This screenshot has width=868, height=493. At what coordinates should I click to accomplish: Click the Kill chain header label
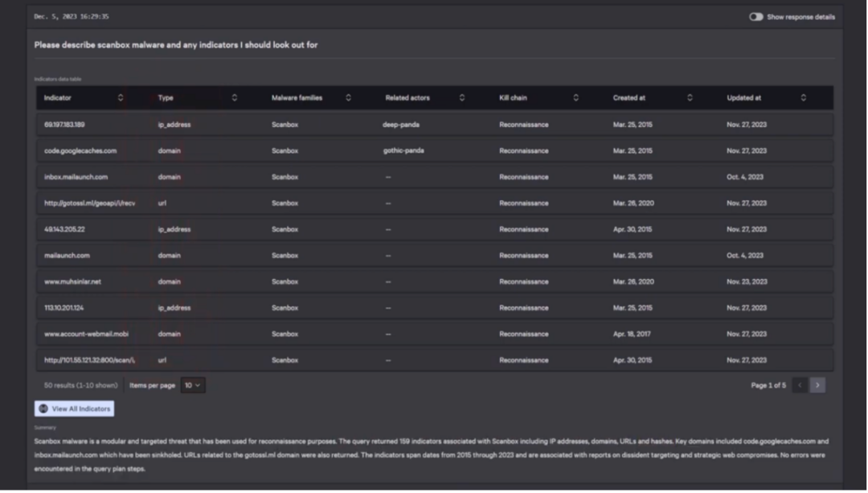pyautogui.click(x=513, y=98)
